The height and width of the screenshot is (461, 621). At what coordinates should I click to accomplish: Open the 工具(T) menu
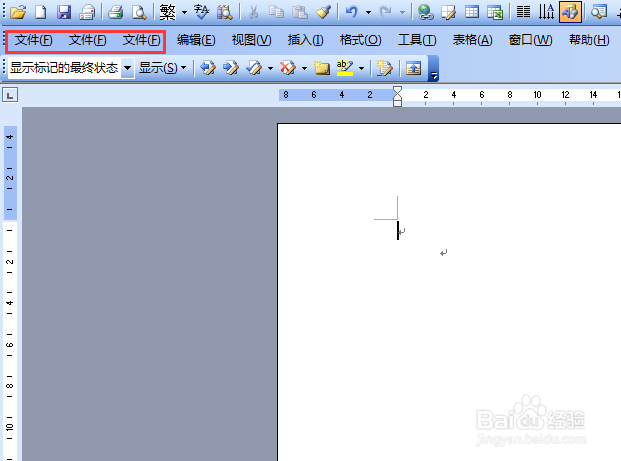point(417,40)
